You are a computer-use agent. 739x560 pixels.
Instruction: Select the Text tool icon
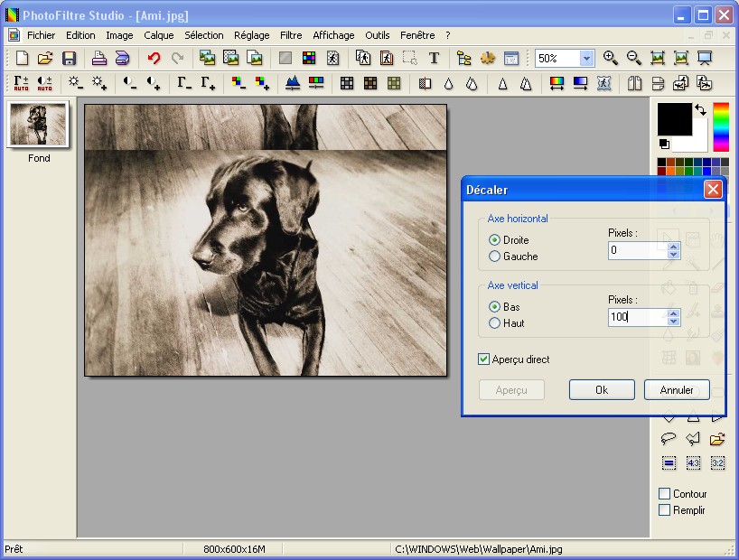(434, 58)
